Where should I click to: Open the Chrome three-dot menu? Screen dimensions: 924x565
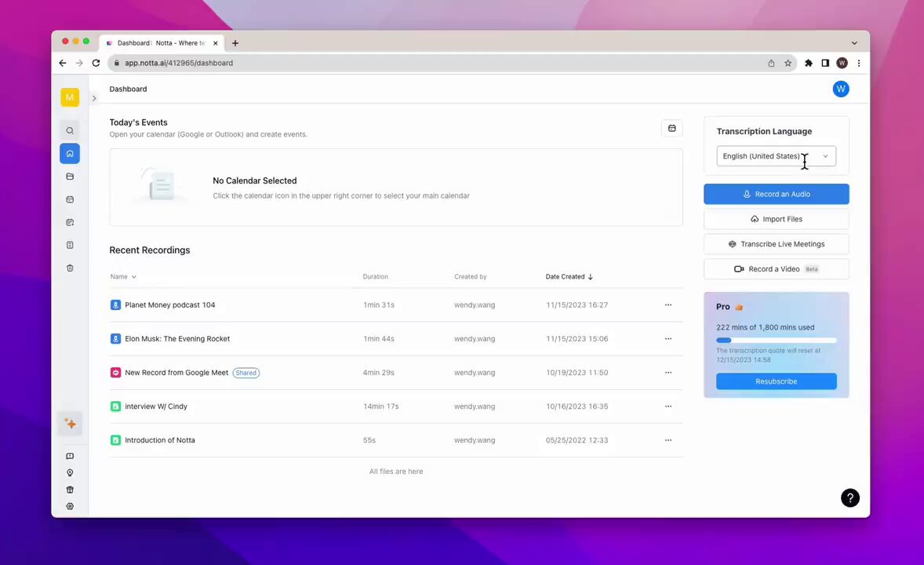(859, 63)
